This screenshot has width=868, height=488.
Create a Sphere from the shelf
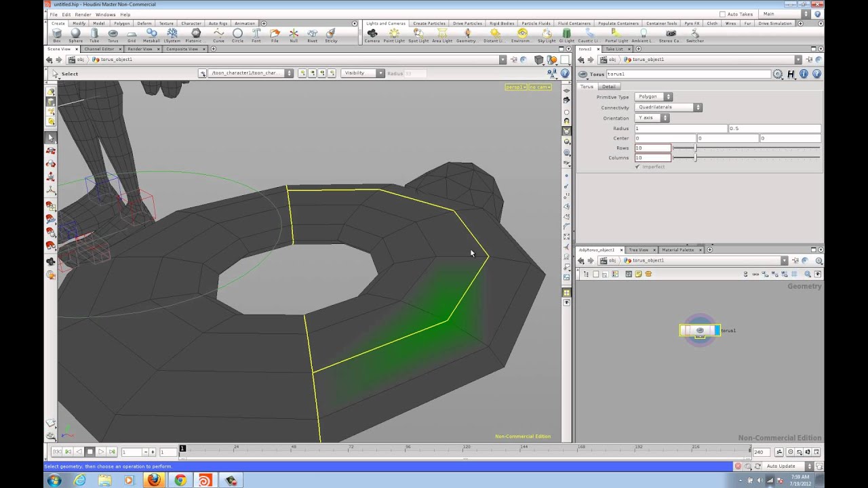click(x=75, y=35)
